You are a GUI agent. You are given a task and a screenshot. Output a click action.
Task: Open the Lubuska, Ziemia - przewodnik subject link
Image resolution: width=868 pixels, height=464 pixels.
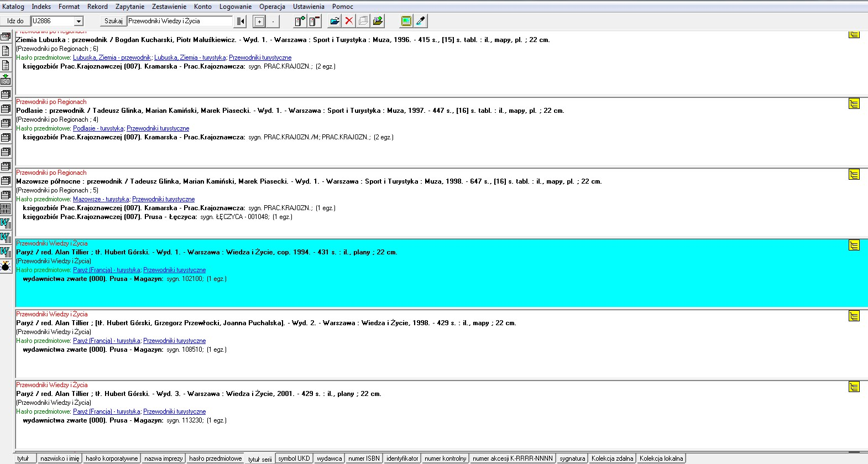[112, 58]
